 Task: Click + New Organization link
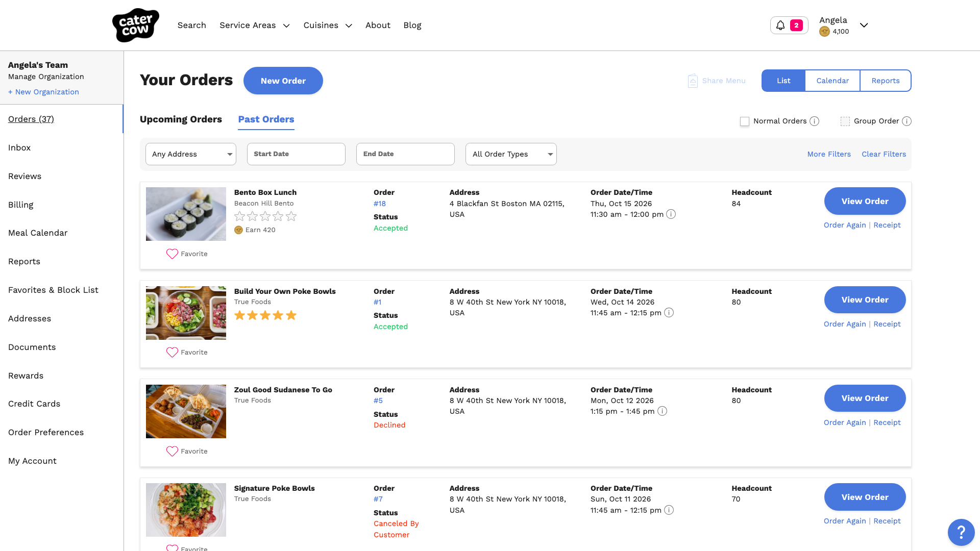click(x=43, y=92)
